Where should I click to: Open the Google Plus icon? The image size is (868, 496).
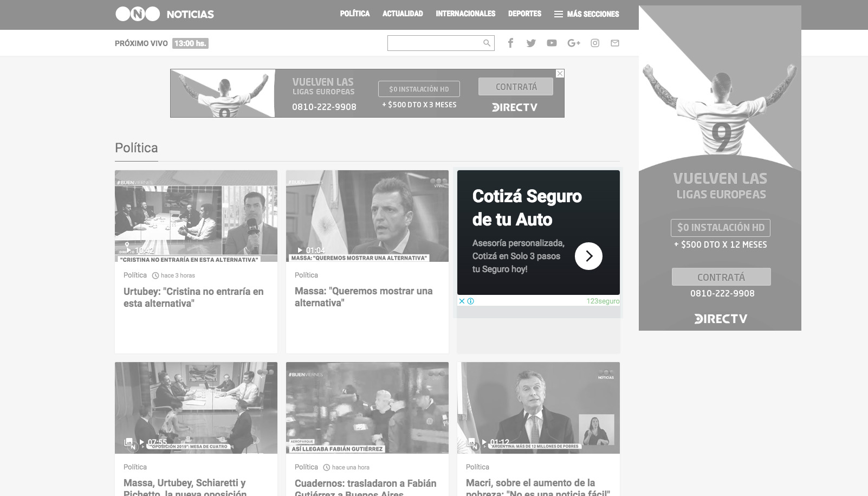click(573, 43)
